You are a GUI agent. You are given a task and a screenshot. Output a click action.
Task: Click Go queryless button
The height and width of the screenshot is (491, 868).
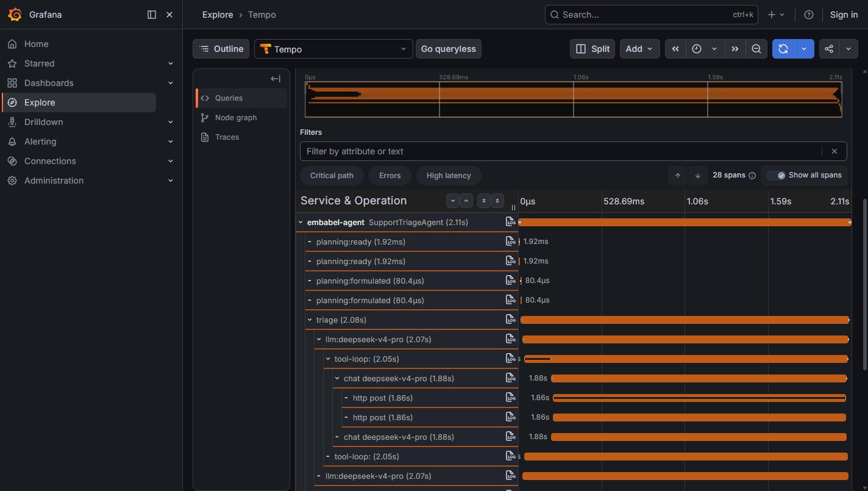pyautogui.click(x=448, y=49)
